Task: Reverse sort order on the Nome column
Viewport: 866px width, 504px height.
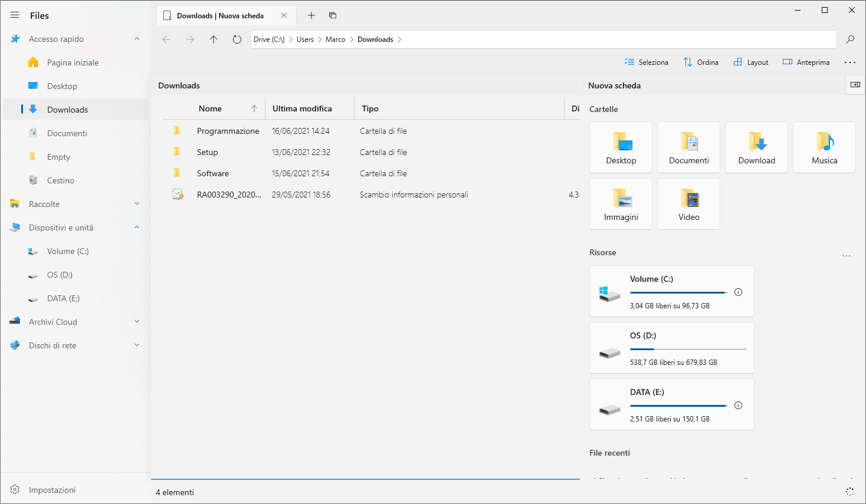Action: (x=254, y=108)
